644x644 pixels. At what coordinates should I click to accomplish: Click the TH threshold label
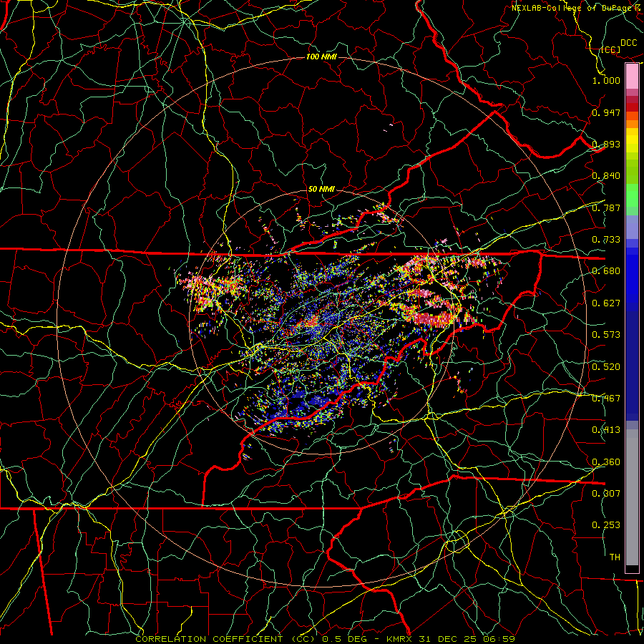[615, 557]
